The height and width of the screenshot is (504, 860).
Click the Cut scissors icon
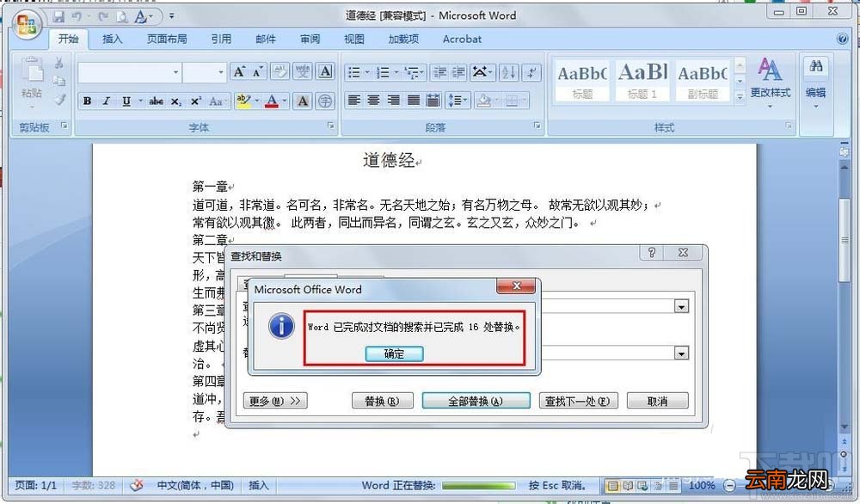58,64
